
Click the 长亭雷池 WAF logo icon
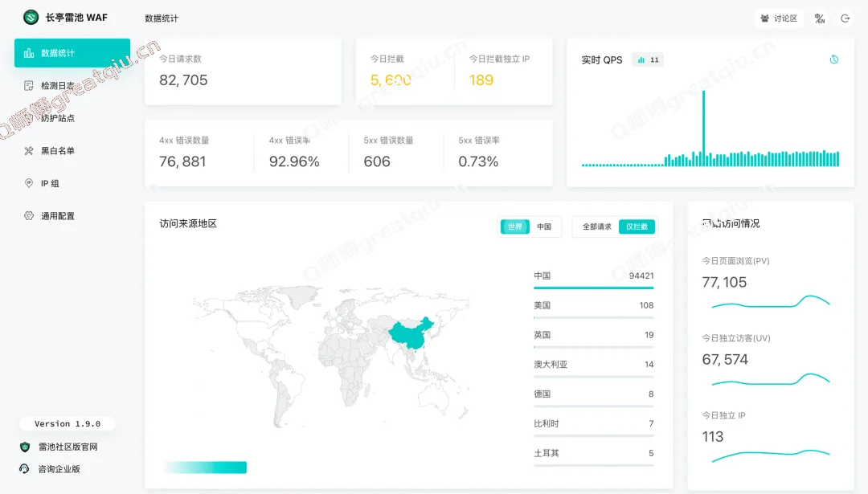(31, 17)
